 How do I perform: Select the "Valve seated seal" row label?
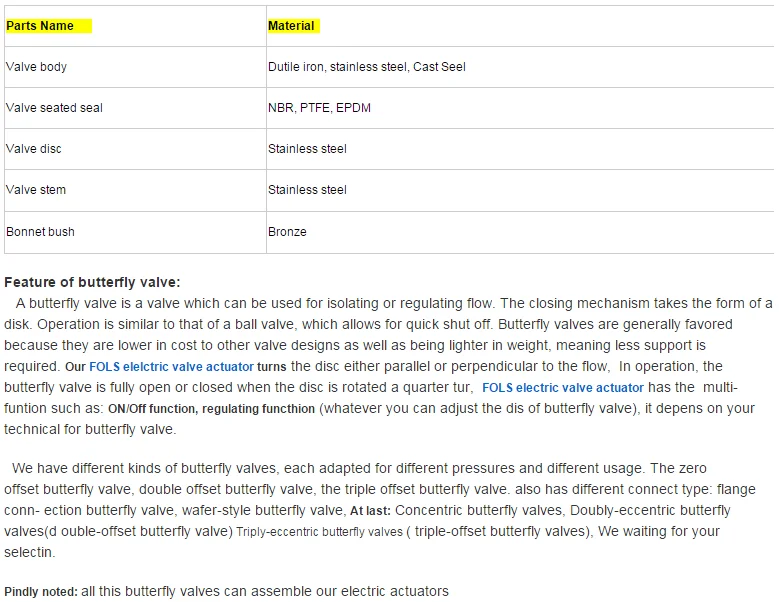click(x=54, y=108)
